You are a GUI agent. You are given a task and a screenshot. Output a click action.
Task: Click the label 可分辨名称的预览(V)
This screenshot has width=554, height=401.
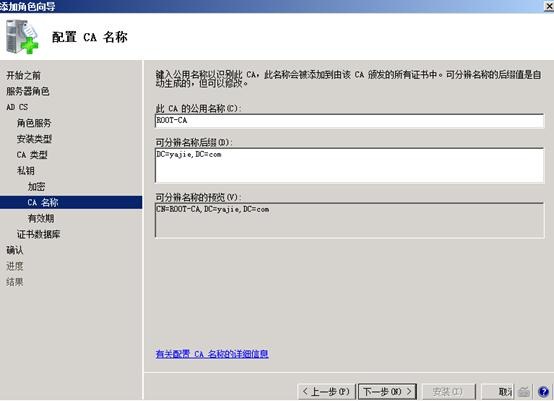tap(198, 197)
